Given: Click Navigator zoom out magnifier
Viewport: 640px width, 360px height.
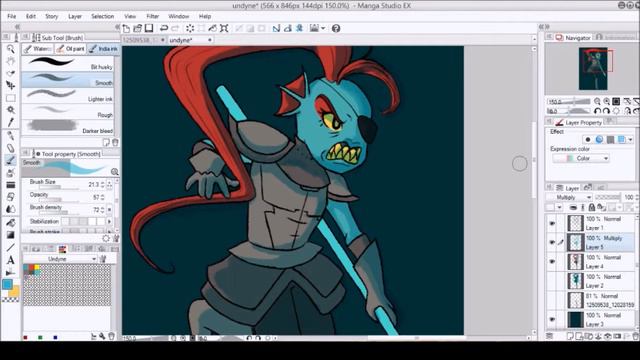Looking at the screenshot, I should (597, 101).
